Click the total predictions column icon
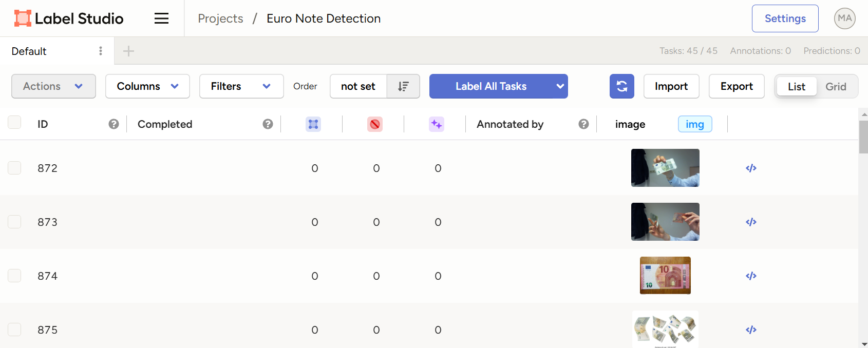The image size is (868, 348). click(x=437, y=124)
